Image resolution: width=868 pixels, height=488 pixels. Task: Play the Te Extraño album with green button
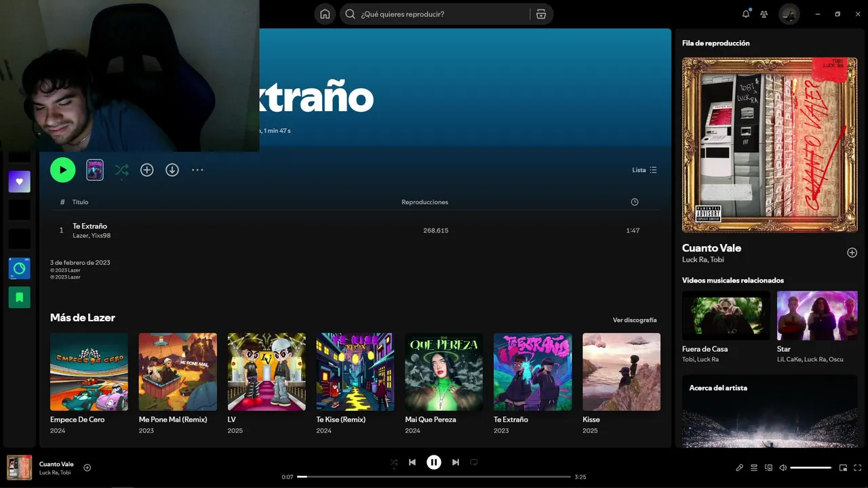point(62,170)
